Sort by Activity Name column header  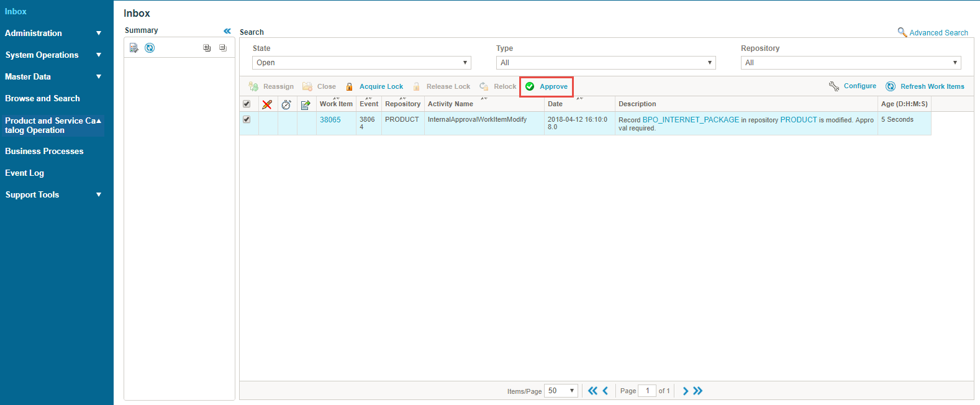click(x=450, y=104)
